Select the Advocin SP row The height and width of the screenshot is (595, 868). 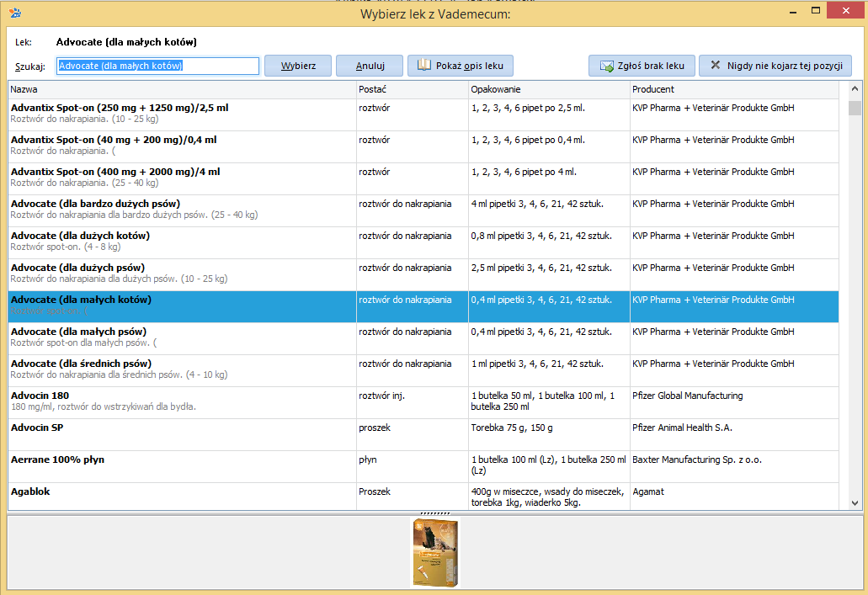coord(423,434)
